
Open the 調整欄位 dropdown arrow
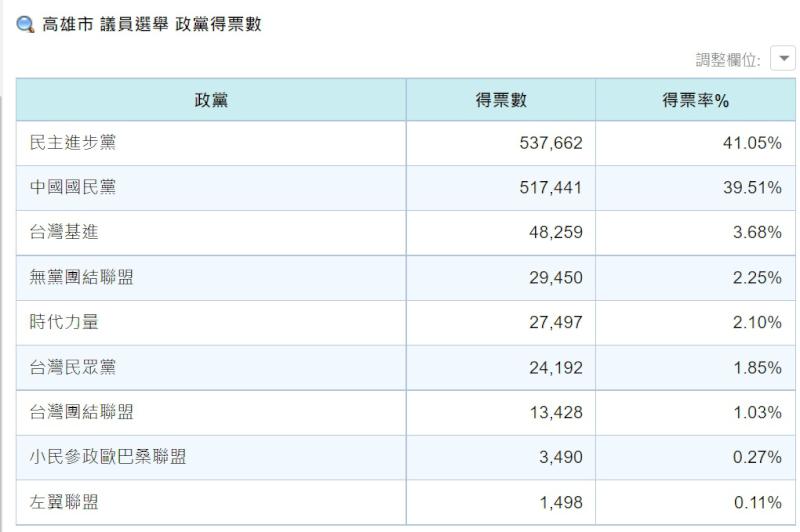(x=783, y=59)
